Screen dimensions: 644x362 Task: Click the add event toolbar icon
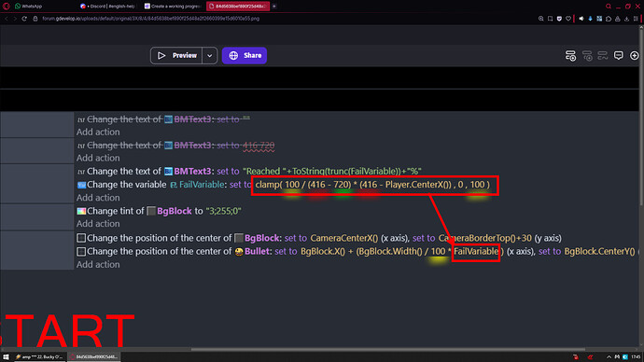point(570,56)
